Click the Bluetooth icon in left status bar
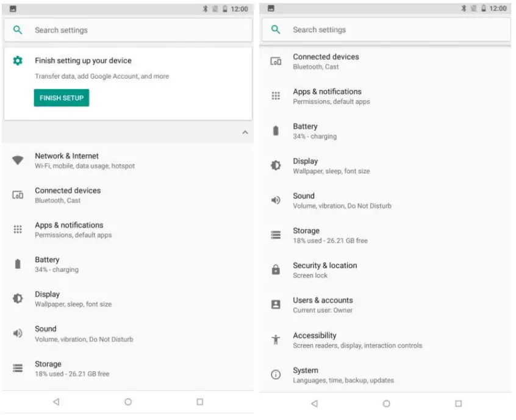This screenshot has width=516, height=420. pyautogui.click(x=205, y=9)
